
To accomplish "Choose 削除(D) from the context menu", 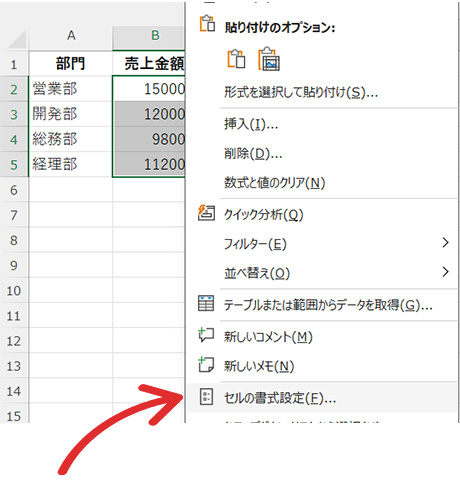I will click(x=253, y=154).
